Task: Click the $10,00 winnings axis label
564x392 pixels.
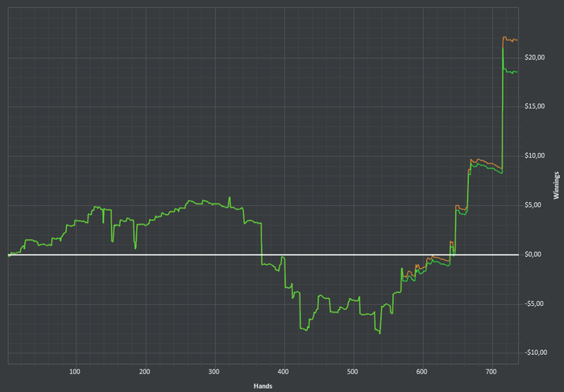Action: coord(534,156)
